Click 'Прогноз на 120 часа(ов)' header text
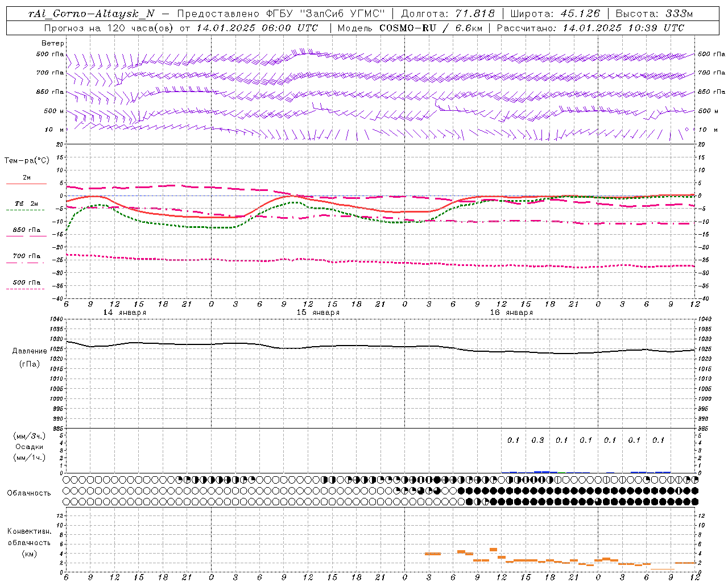The width and height of the screenshot is (728, 582). pyautogui.click(x=109, y=28)
